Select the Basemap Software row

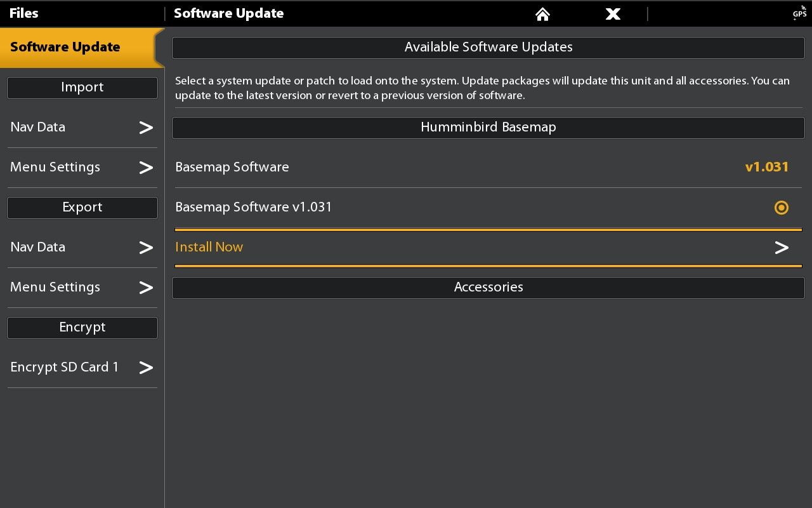(x=488, y=167)
